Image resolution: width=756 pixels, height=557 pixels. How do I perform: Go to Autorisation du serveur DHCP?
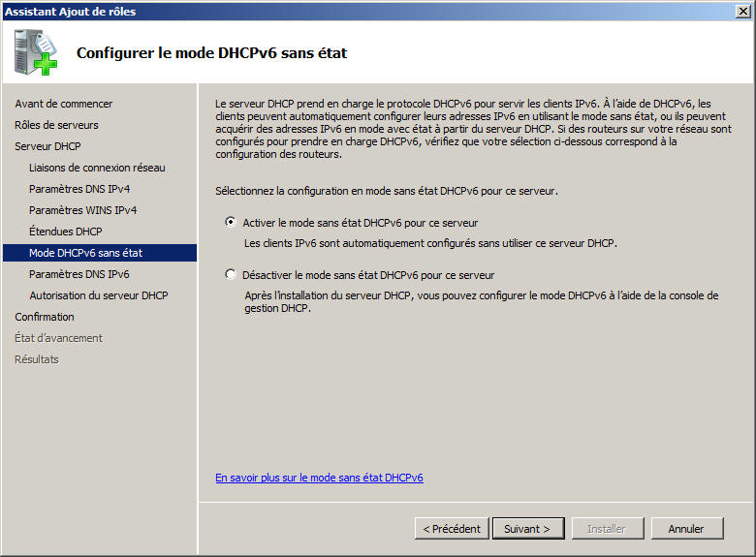(98, 295)
